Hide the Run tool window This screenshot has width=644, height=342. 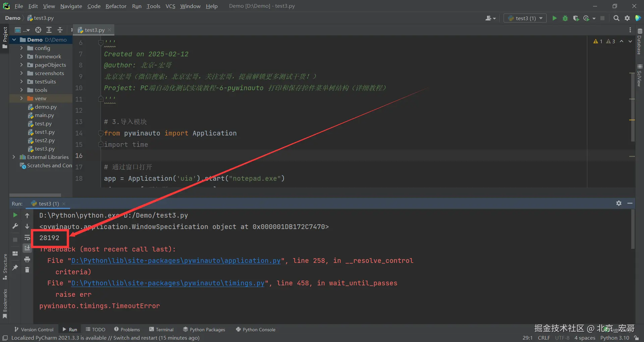coord(630,203)
